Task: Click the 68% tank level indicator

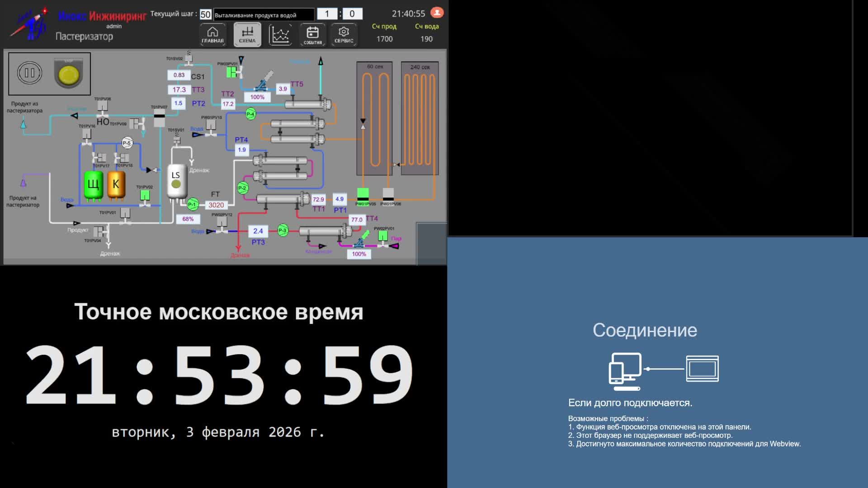Action: 188,219
